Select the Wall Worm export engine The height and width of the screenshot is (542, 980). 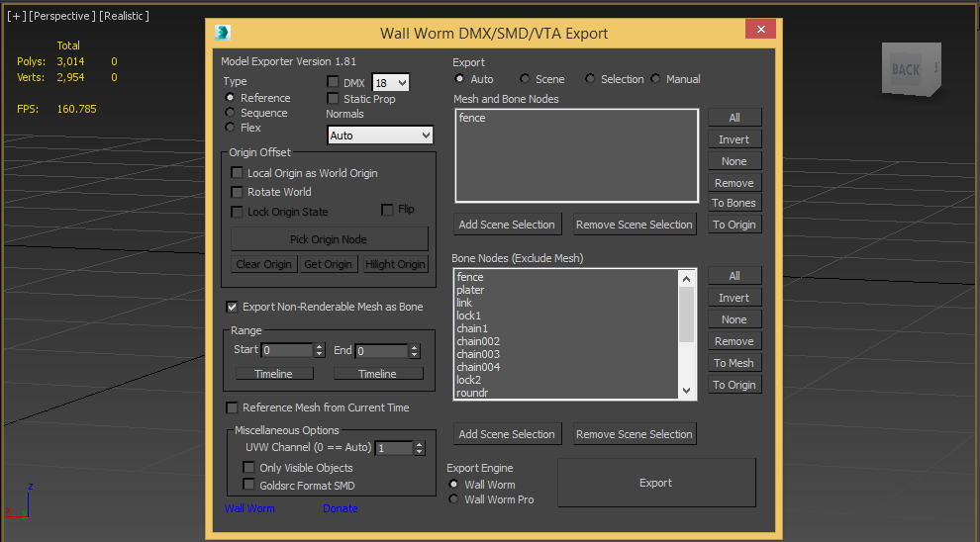[453, 484]
